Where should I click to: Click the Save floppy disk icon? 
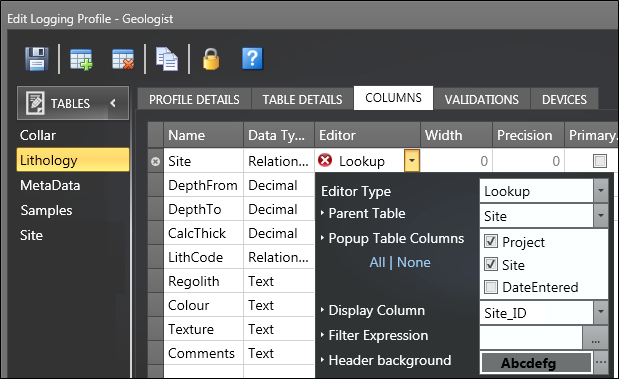point(37,59)
